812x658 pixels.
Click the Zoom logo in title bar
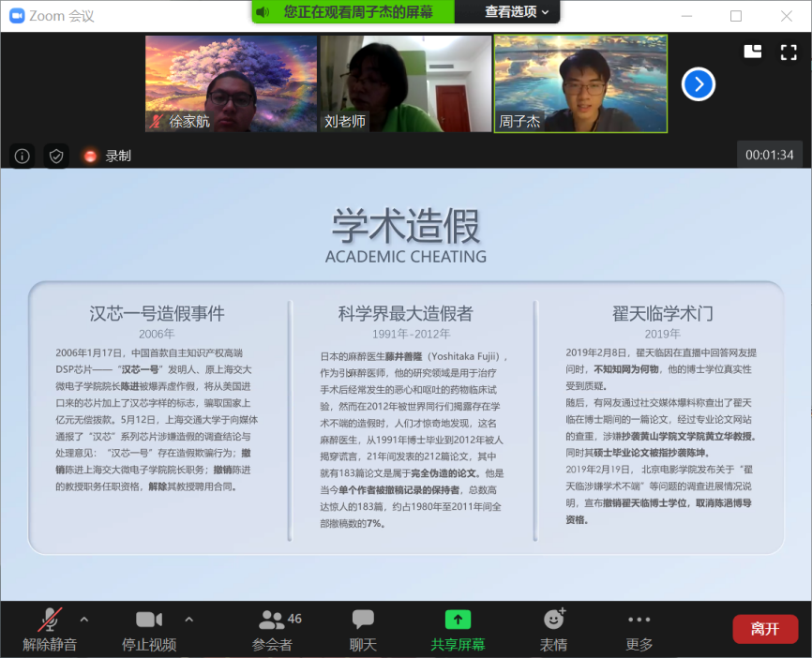pyautogui.click(x=16, y=16)
